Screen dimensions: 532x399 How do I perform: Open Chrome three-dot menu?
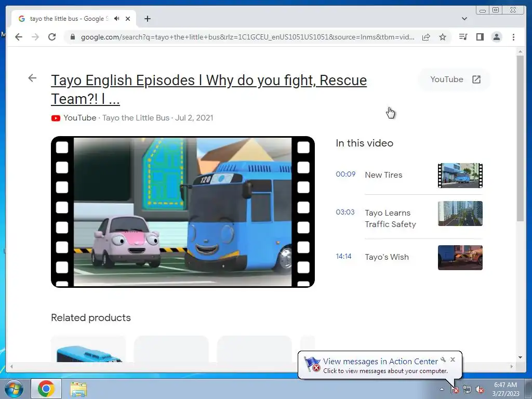click(513, 37)
